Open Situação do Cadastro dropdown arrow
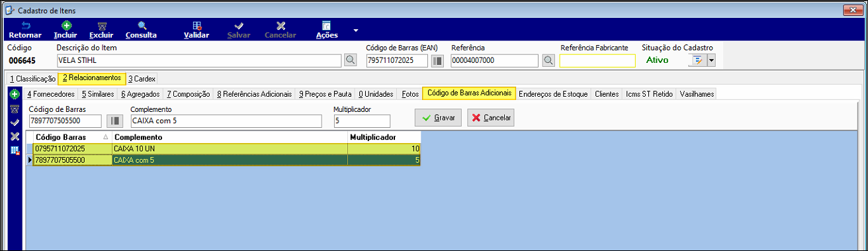This screenshot has width=868, height=251. coord(712,60)
